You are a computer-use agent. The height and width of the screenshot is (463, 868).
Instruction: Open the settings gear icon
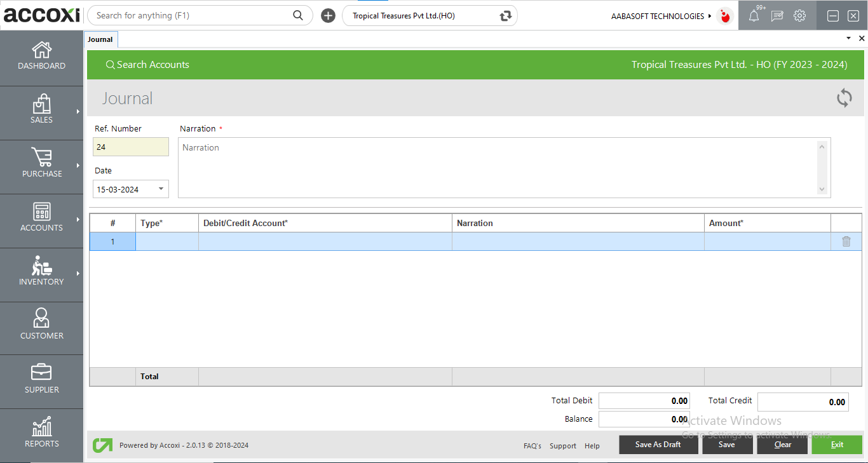click(x=800, y=16)
